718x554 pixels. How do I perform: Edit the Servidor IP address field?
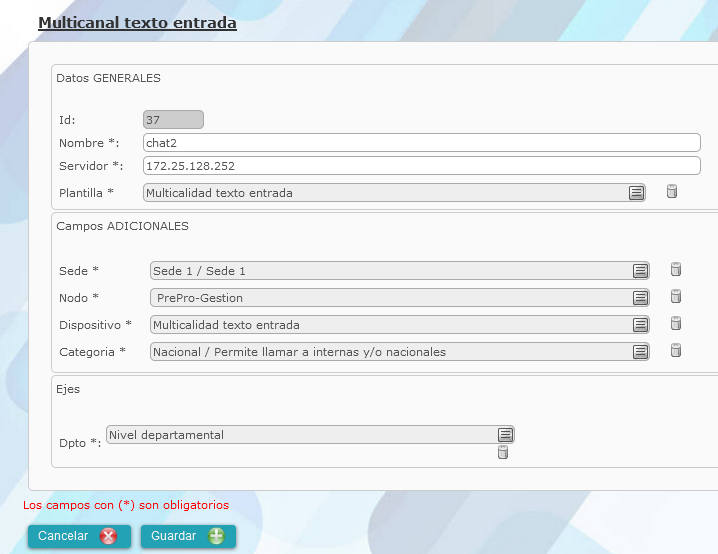coord(422,166)
